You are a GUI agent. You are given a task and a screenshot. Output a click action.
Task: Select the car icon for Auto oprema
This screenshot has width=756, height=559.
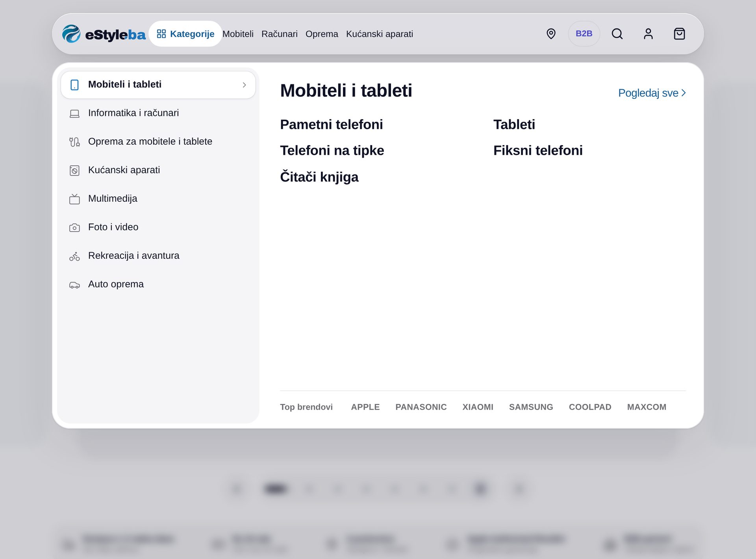point(74,285)
